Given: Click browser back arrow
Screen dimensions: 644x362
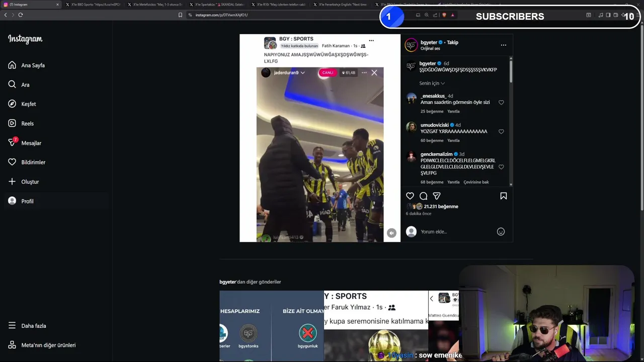Looking at the screenshot, I should click(x=6, y=15).
